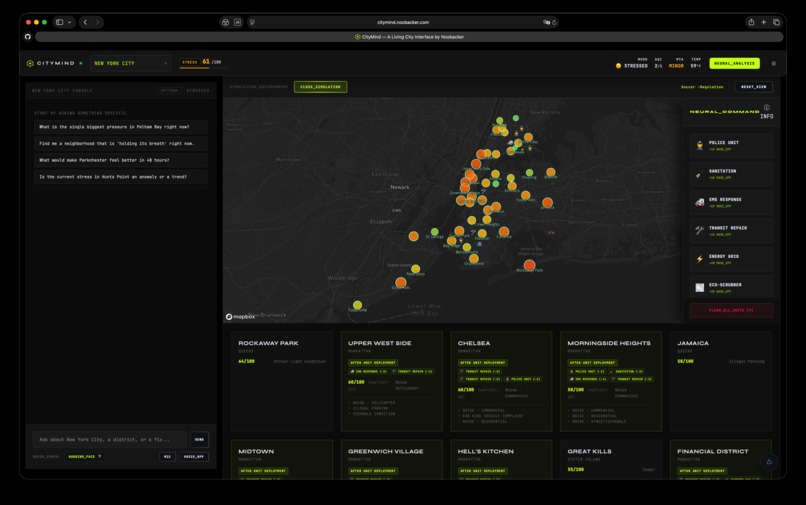Open NEURAL_ANALYSIS button

735,63
